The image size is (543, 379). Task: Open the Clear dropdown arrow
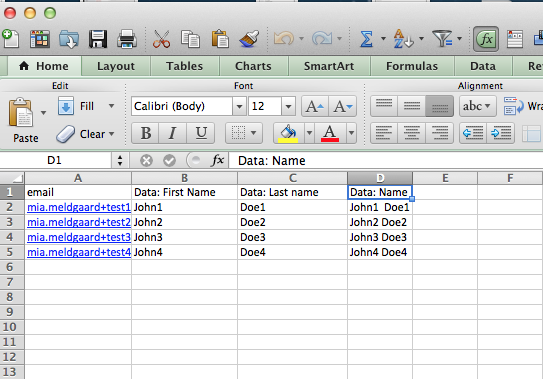[x=111, y=134]
